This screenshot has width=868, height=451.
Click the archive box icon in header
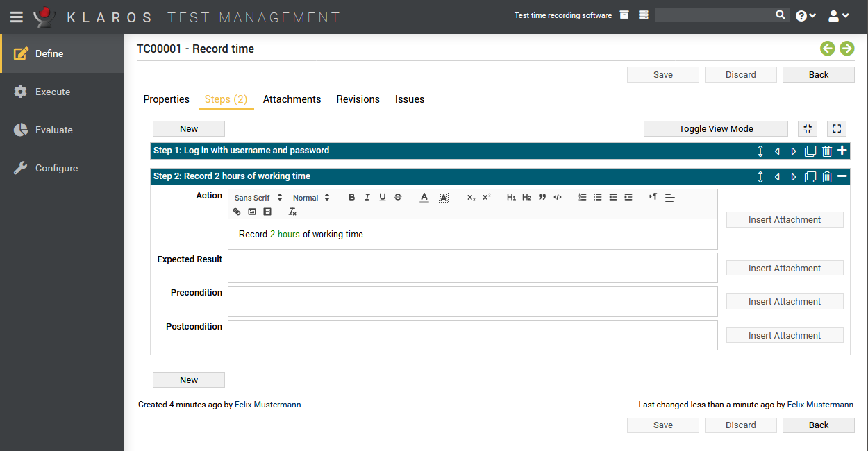(x=624, y=15)
